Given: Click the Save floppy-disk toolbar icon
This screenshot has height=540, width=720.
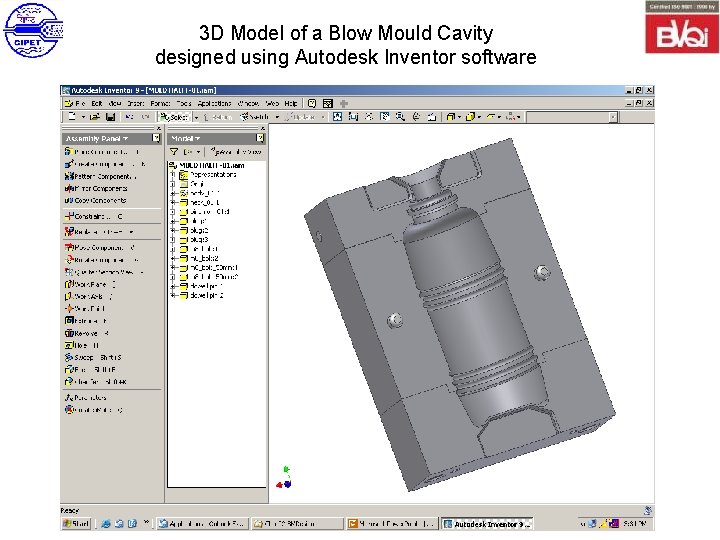Looking at the screenshot, I should 110,117.
